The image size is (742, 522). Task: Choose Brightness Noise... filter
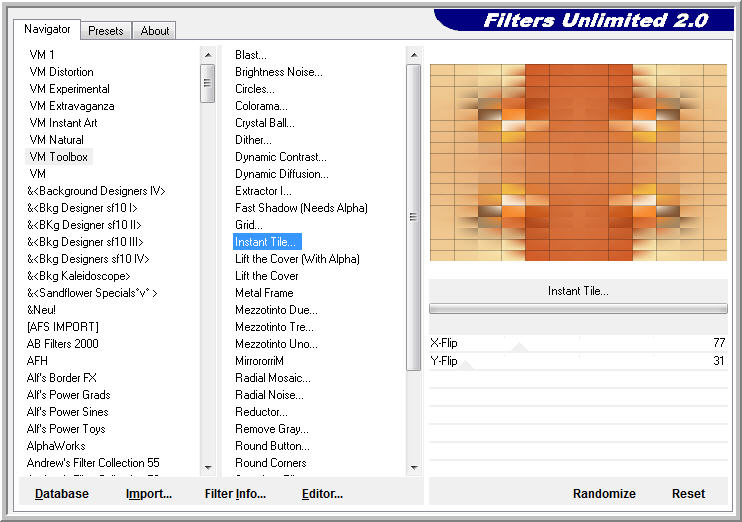coord(279,72)
